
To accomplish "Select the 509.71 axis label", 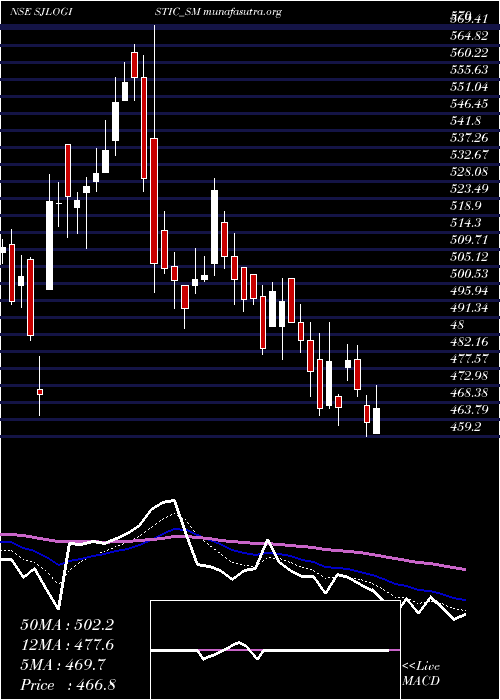I will pyautogui.click(x=471, y=240).
